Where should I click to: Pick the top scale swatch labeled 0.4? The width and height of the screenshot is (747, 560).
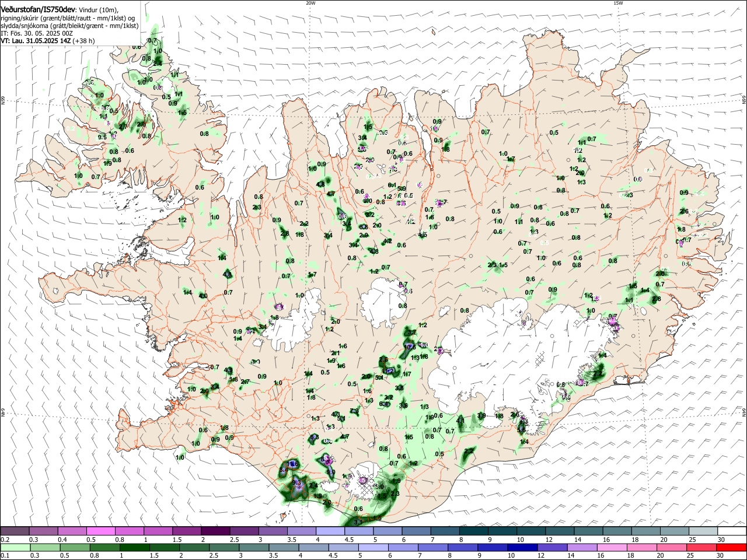(x=72, y=531)
